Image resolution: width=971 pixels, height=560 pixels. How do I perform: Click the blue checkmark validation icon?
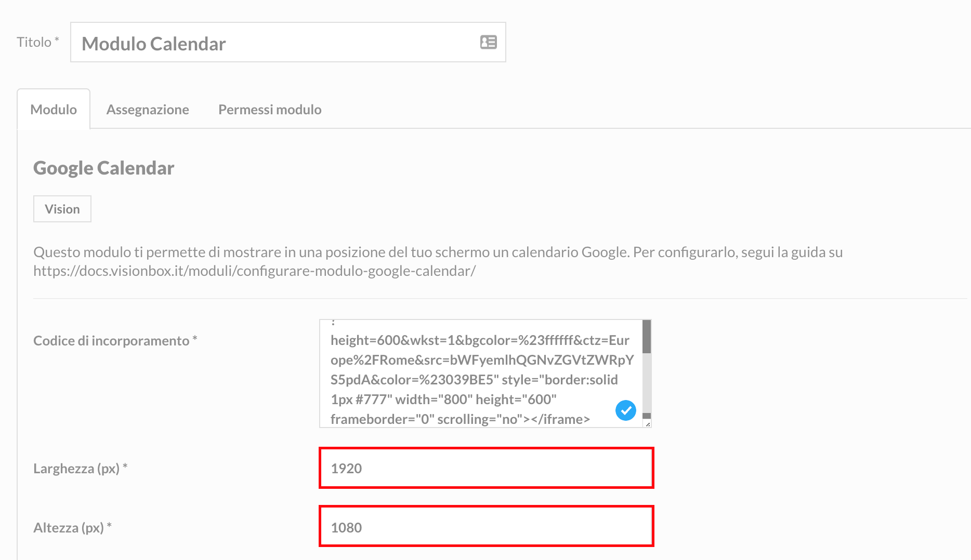coord(626,410)
